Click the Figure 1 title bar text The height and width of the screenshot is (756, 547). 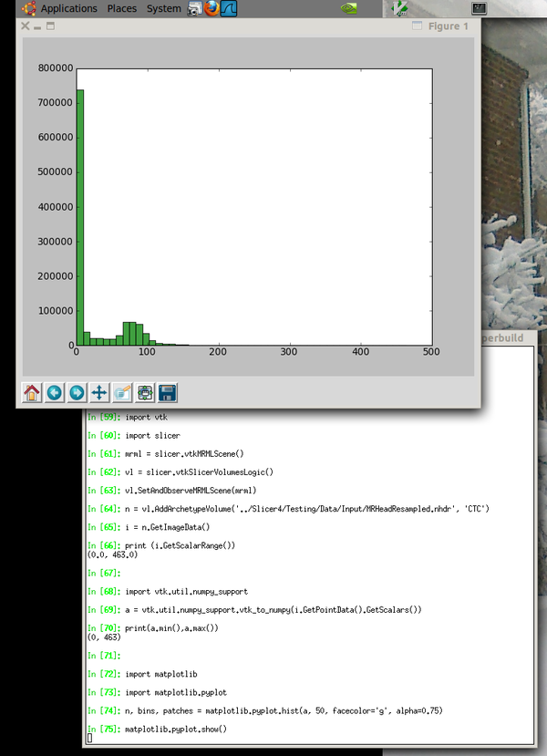tap(449, 26)
